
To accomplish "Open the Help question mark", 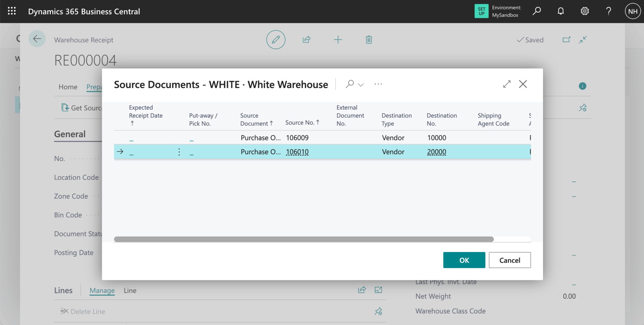I will (x=609, y=11).
